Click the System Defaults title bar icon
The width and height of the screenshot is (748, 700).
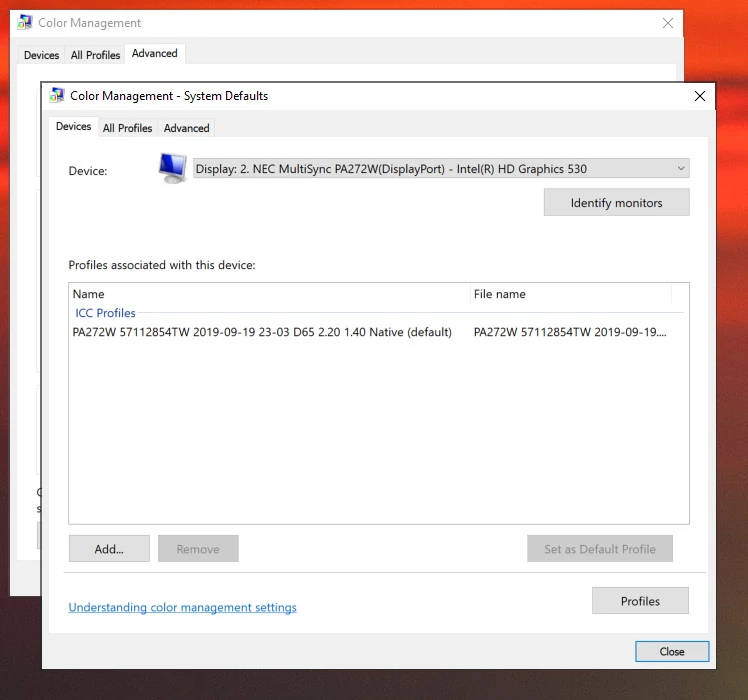coord(57,95)
